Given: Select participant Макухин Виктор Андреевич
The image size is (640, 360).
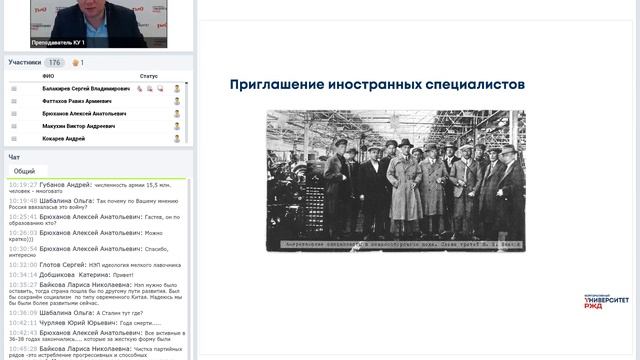Looking at the screenshot, I should coord(79,126).
